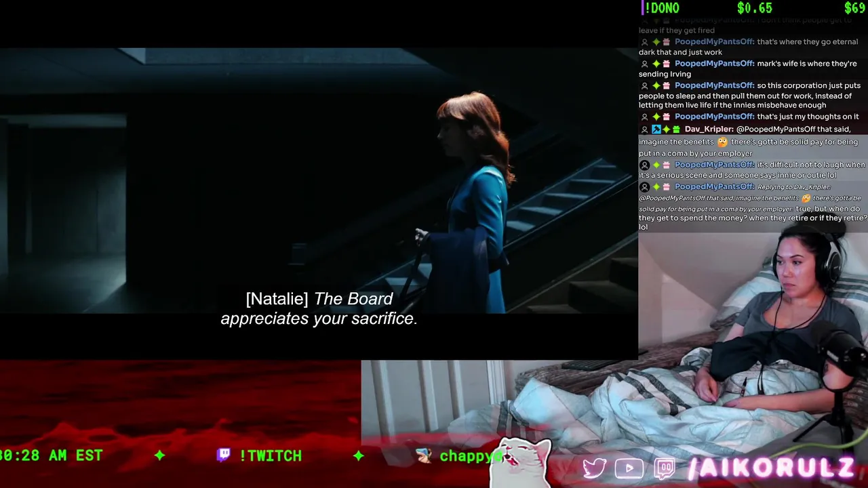Click the YouTube play icon
This screenshot has width=868, height=488.
click(629, 468)
